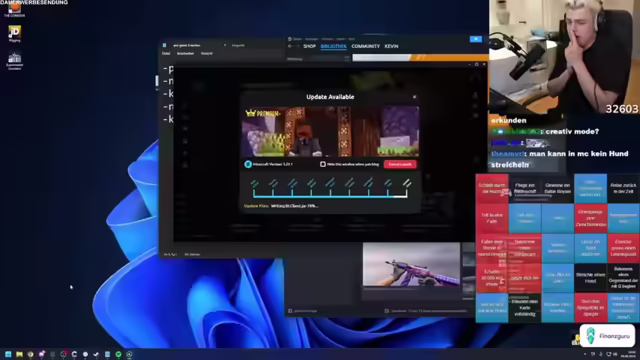Open File Explorer from taskbar
The height and width of the screenshot is (360, 640).
point(19,354)
